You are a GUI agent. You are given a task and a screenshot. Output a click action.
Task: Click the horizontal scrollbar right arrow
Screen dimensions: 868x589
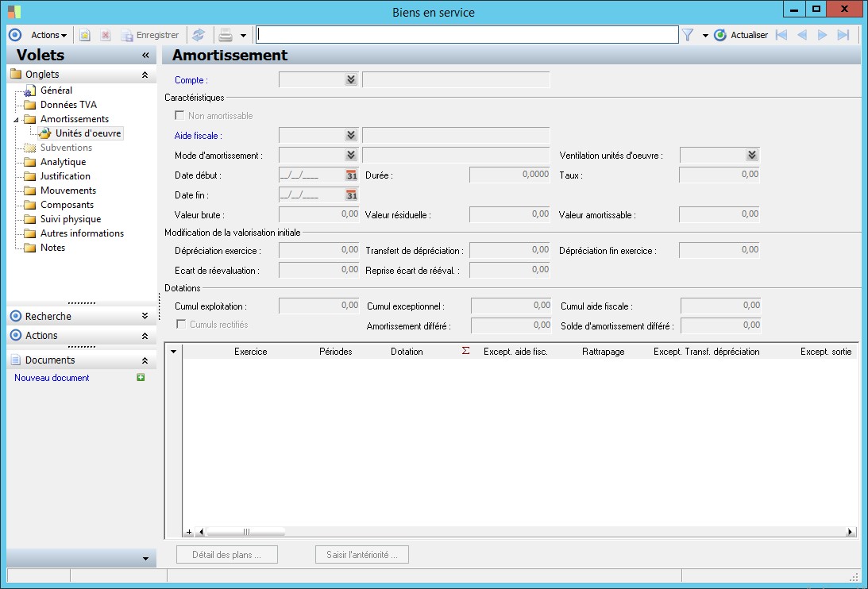click(x=851, y=532)
